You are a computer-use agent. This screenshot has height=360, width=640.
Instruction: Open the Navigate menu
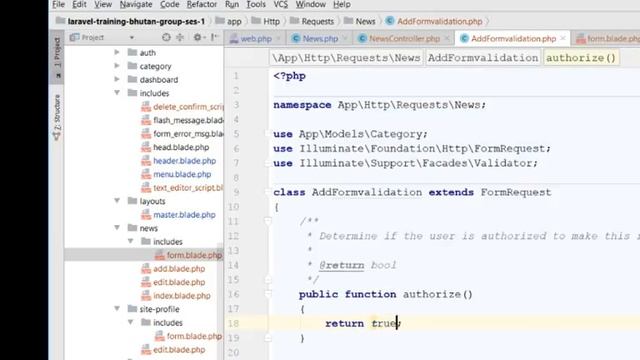click(136, 4)
